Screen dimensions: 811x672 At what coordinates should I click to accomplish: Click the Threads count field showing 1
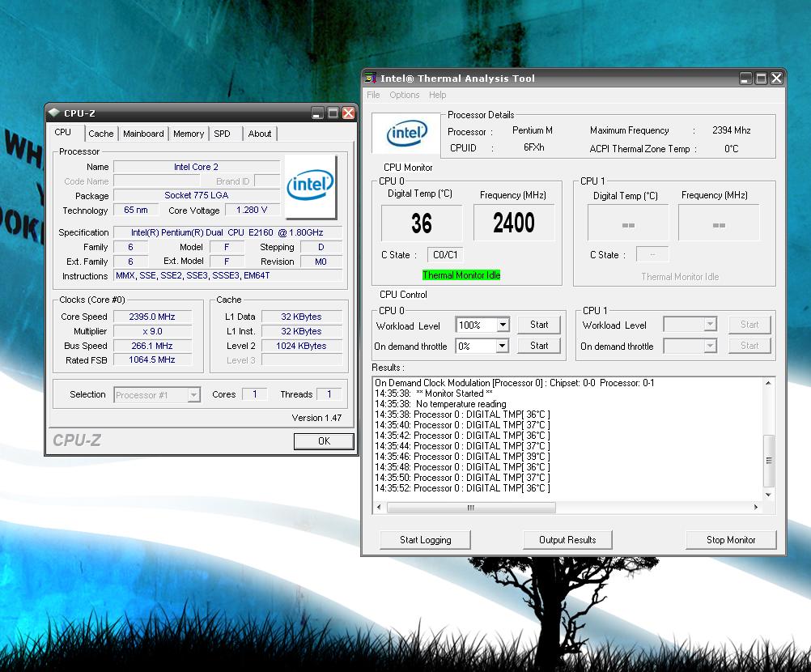pyautogui.click(x=329, y=394)
